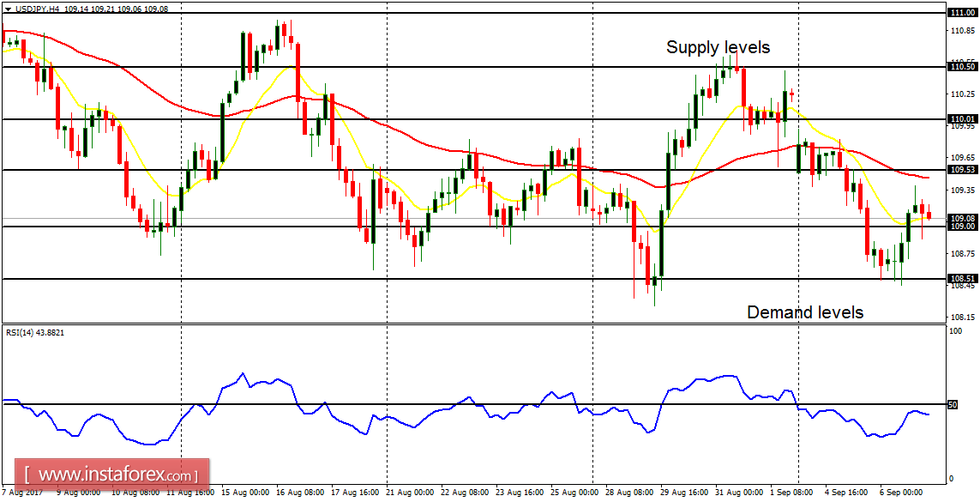Click the 25 Aug 00:00 time label
Screen dimensions: 980x502
[x=573, y=493]
